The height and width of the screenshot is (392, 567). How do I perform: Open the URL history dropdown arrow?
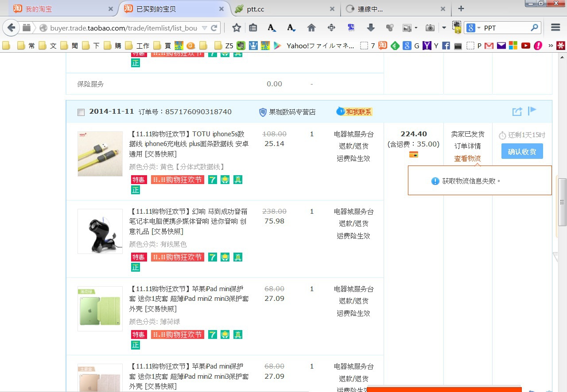(x=204, y=28)
